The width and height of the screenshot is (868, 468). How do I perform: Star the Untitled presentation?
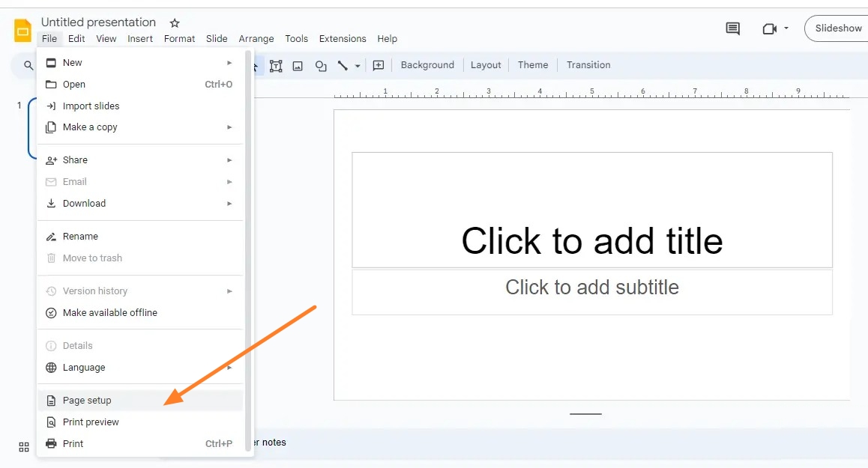point(174,22)
